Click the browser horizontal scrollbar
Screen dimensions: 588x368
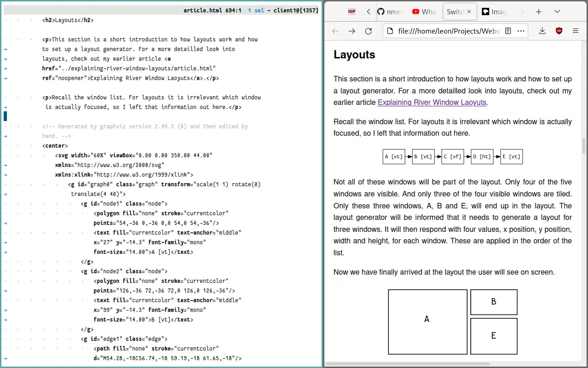(x=407, y=364)
